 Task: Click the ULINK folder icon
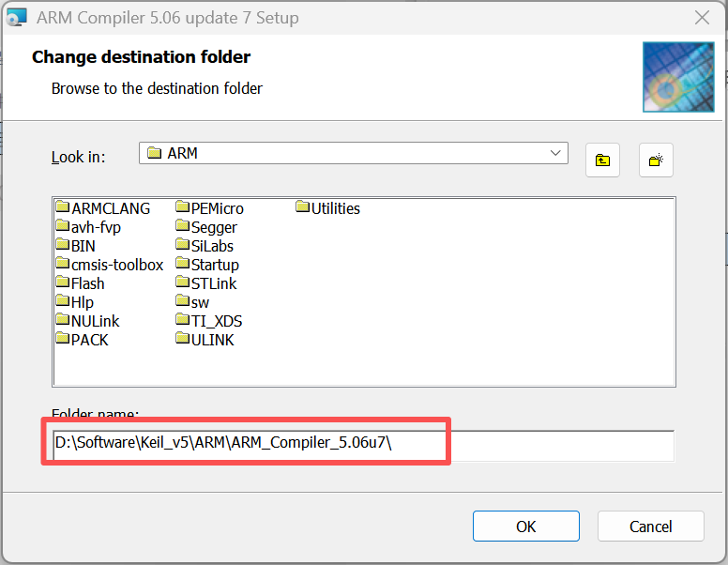pyautogui.click(x=182, y=338)
